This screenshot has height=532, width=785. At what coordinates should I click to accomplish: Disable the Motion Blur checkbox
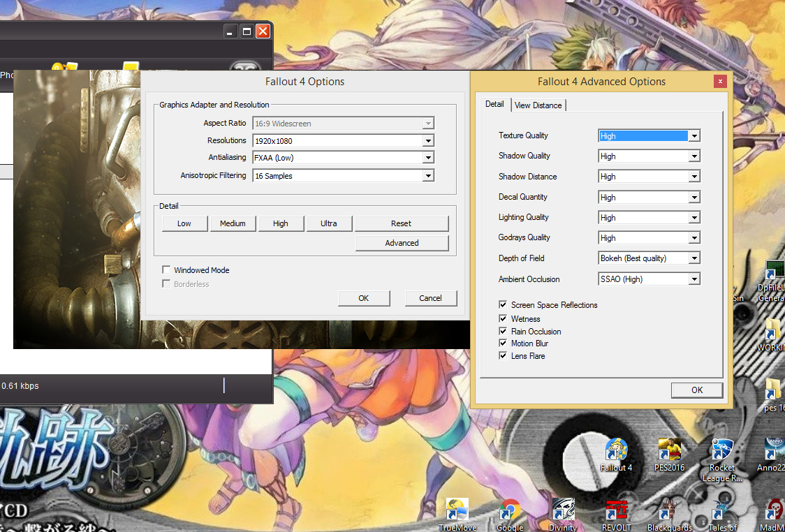pyautogui.click(x=503, y=343)
